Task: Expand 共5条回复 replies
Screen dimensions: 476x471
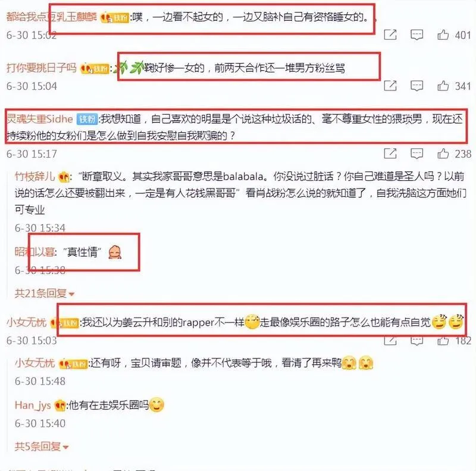Action: tap(42, 447)
